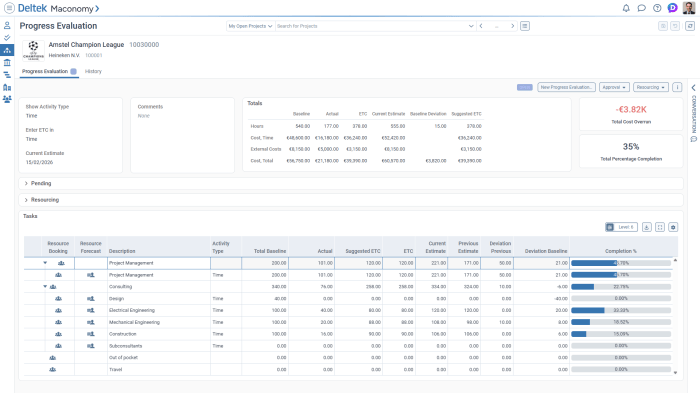This screenshot has width=700, height=393.
Task: Open the main hamburger menu beside the Deltek logo
Action: (9, 8)
